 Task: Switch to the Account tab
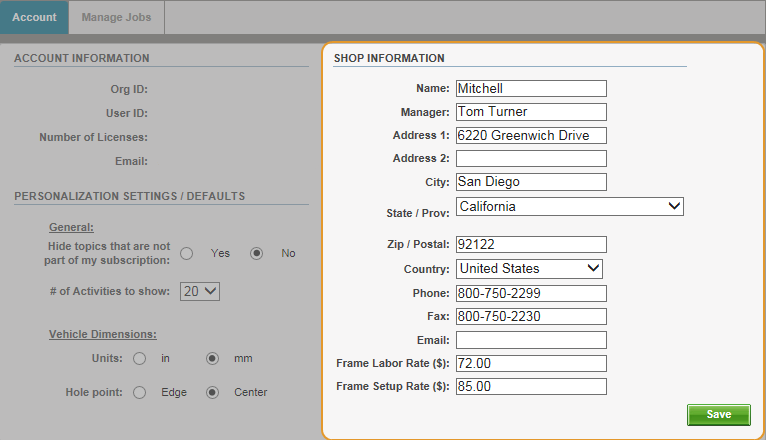(x=34, y=17)
